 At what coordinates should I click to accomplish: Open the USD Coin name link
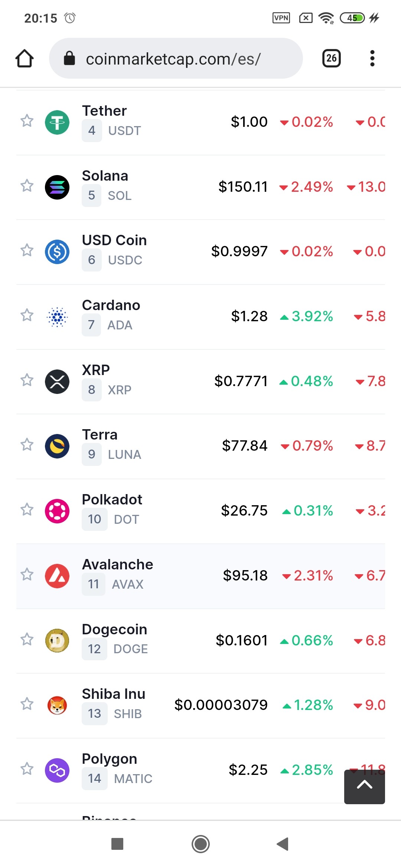click(114, 240)
